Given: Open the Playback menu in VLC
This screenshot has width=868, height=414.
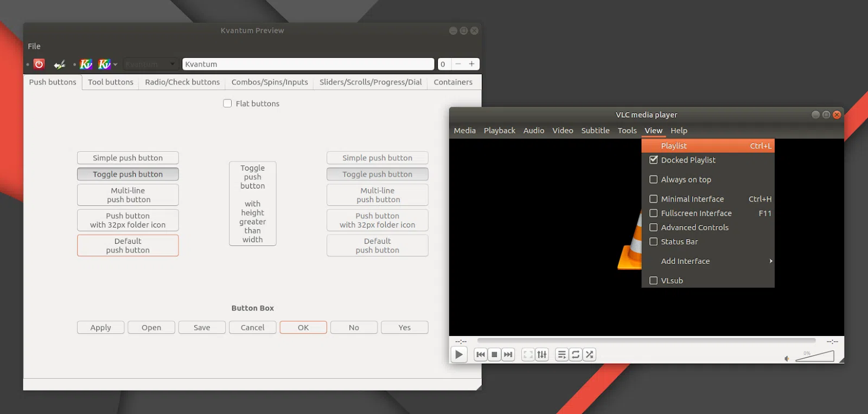Looking at the screenshot, I should point(500,131).
